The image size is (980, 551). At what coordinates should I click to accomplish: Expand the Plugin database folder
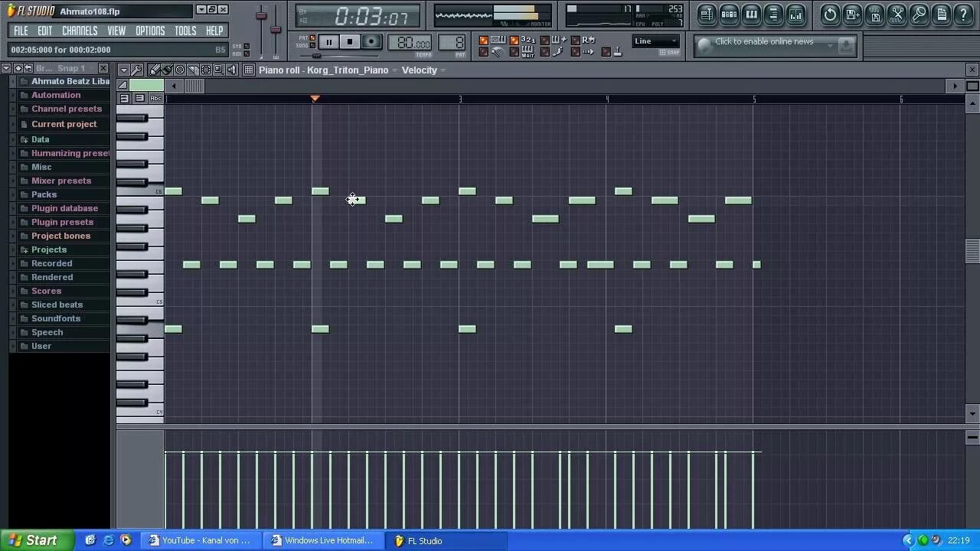click(x=64, y=207)
